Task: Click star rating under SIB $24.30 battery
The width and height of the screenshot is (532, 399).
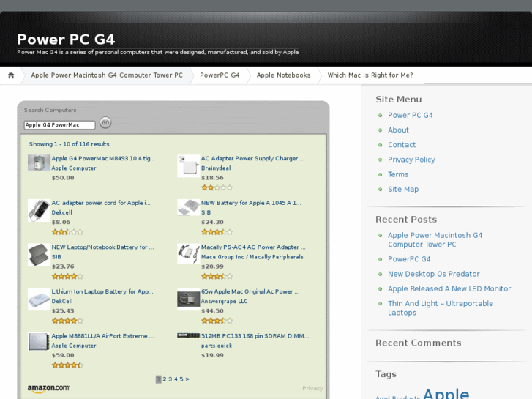Action: tap(217, 232)
